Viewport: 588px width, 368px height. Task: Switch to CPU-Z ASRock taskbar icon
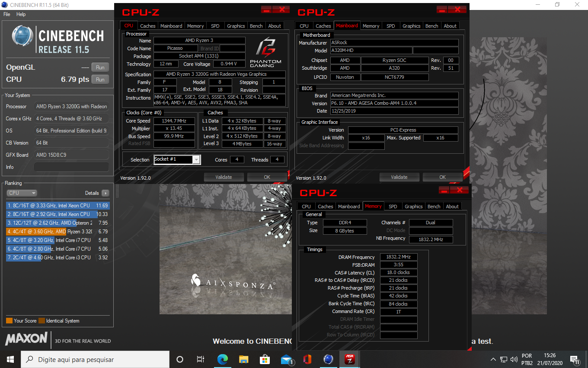coord(350,359)
